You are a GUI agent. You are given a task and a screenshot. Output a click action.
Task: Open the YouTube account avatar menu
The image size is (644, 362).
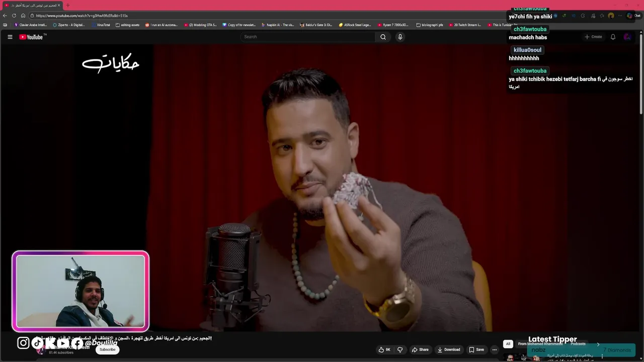click(627, 37)
